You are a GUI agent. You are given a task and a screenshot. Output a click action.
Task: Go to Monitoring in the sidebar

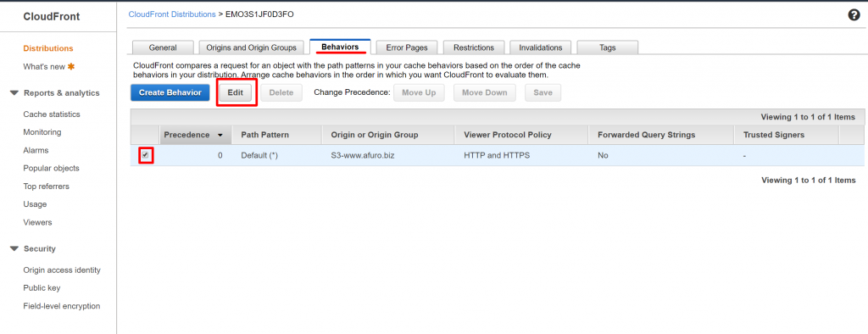pyautogui.click(x=42, y=132)
